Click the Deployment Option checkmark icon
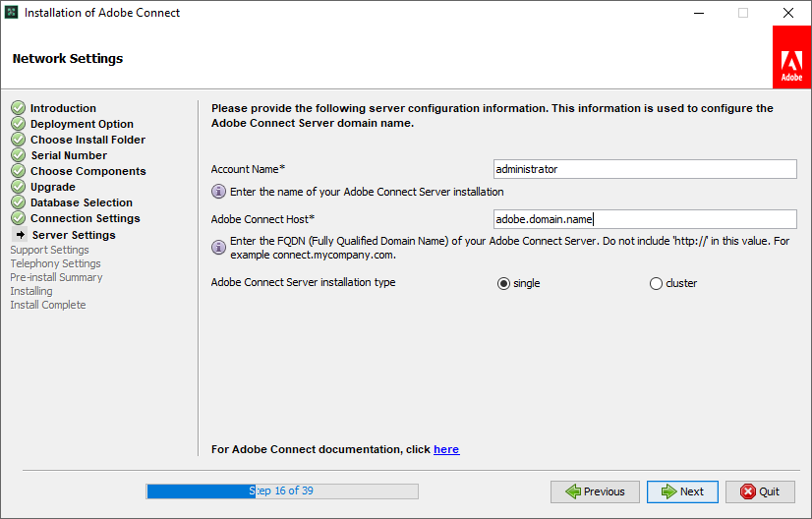This screenshot has height=519, width=812. pyautogui.click(x=18, y=123)
